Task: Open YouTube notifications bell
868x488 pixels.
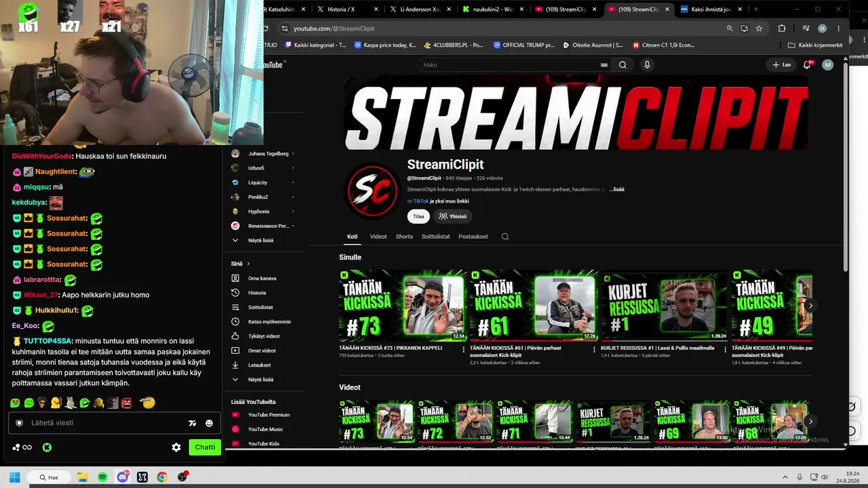Action: tap(807, 65)
